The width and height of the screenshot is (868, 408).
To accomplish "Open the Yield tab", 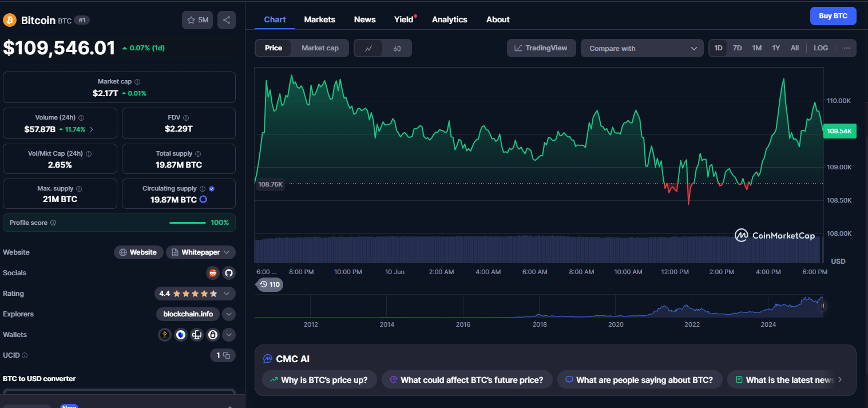I will [x=404, y=19].
